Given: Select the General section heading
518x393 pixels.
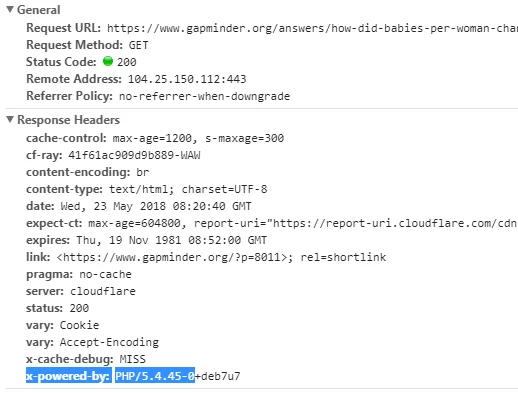Looking at the screenshot, I should click(x=39, y=10).
